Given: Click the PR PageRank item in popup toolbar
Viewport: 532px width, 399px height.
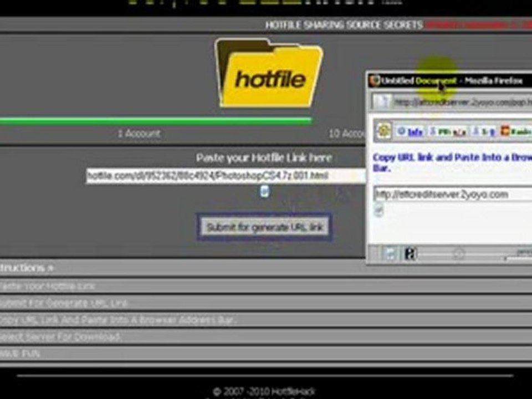Looking at the screenshot, I should [x=448, y=132].
